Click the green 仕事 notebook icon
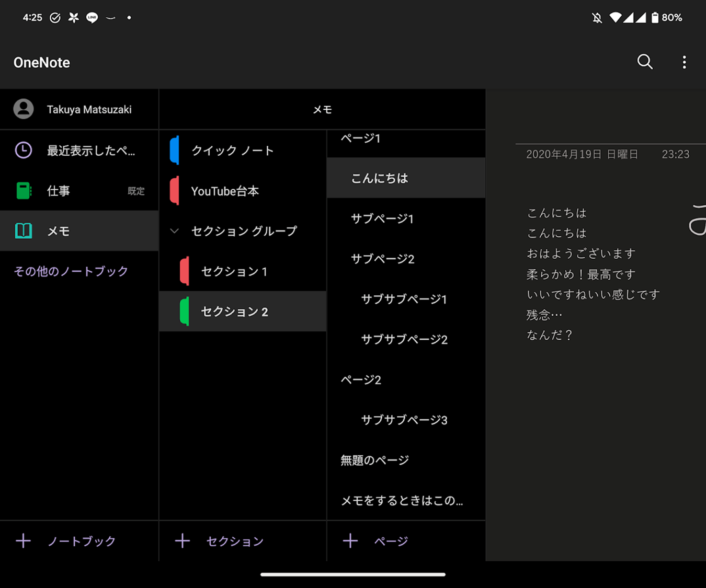 point(24,191)
